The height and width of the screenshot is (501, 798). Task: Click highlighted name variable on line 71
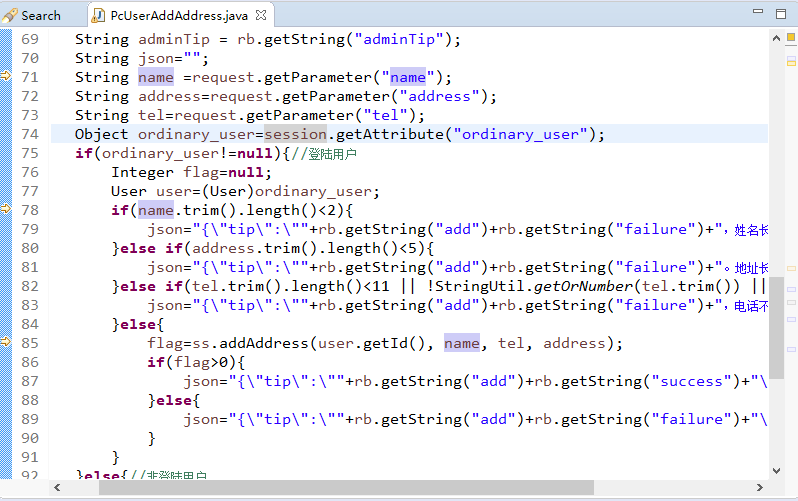[x=156, y=77]
